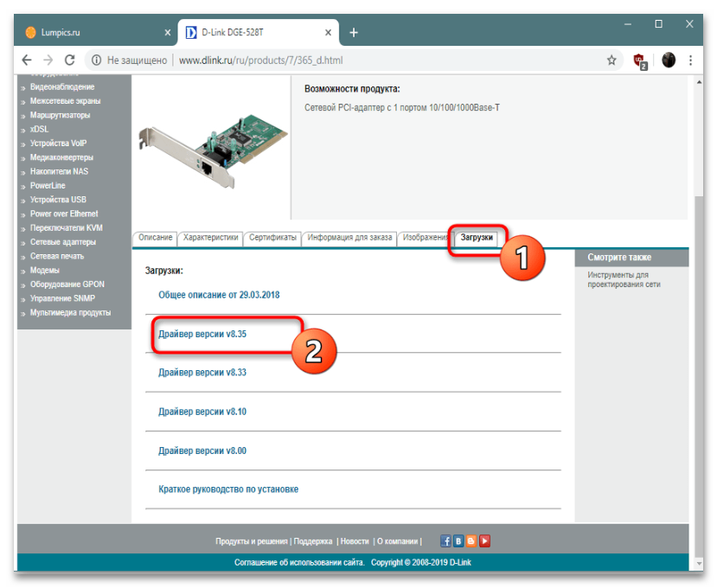Click the Facebook icon in the footer
Viewport: 717px width, 588px height.
[446, 541]
